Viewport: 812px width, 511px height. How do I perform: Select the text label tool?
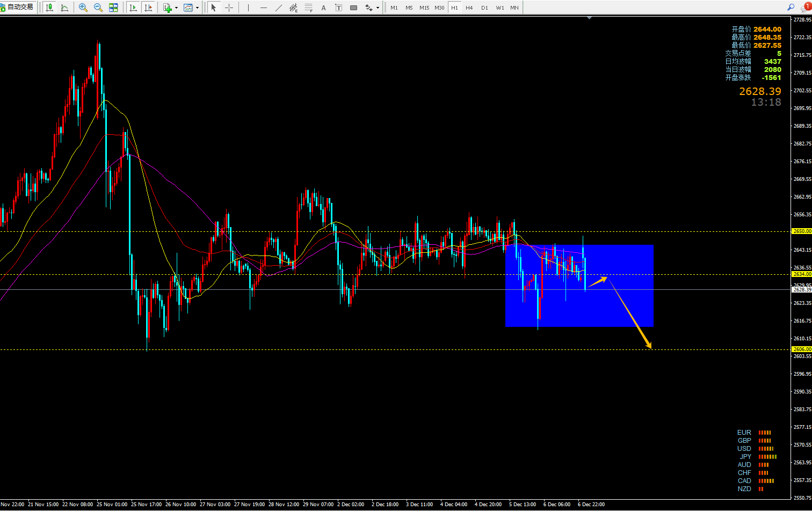338,8
